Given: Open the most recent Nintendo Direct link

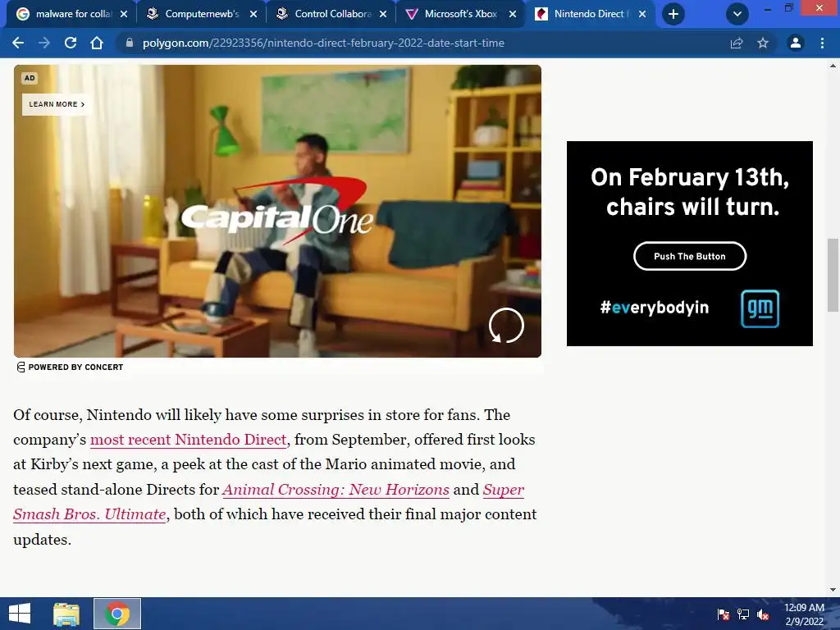Looking at the screenshot, I should point(189,440).
